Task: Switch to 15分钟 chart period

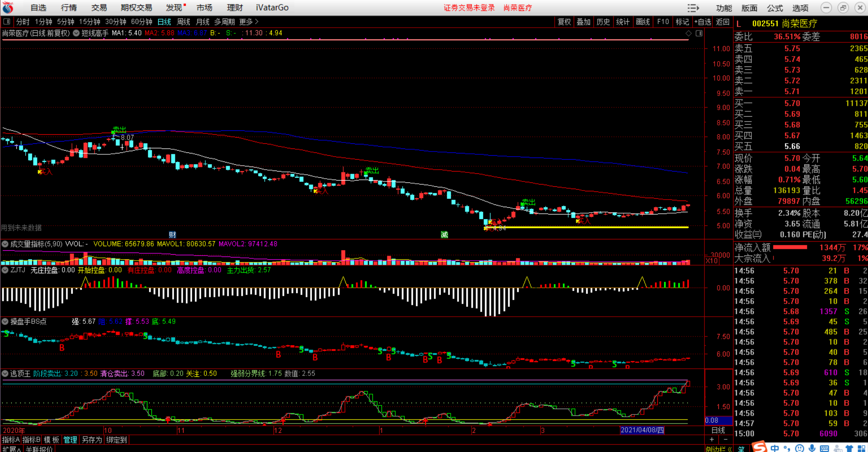Action: point(90,22)
